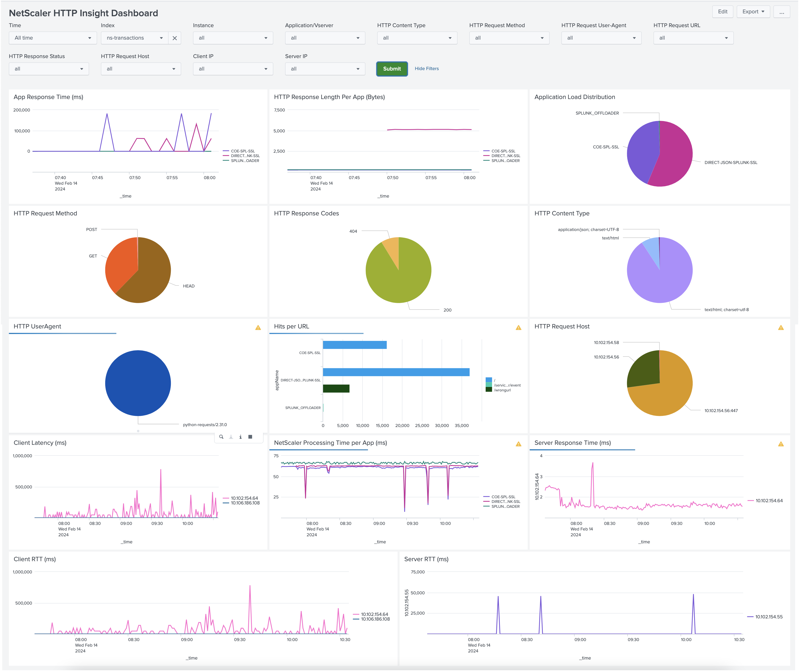This screenshot has width=800, height=672.
Task: Click the dark green /wrongurl bar
Action: 336,389
